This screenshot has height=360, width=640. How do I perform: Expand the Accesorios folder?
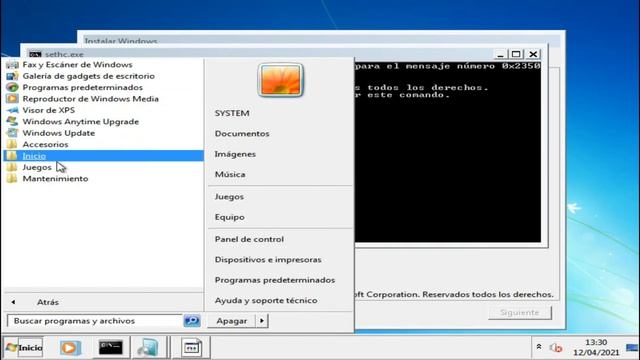pyautogui.click(x=103, y=144)
